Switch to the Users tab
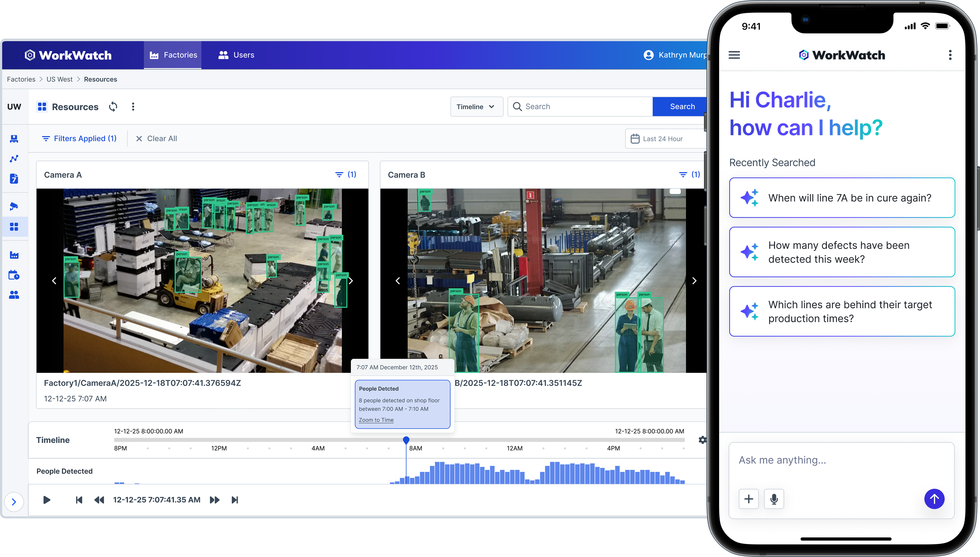The height and width of the screenshot is (557, 980). coord(236,55)
